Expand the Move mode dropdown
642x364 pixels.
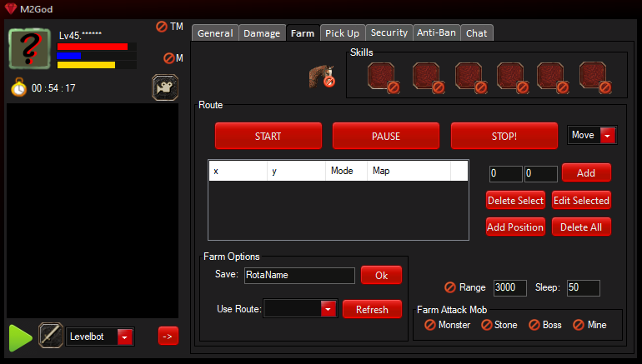607,136
